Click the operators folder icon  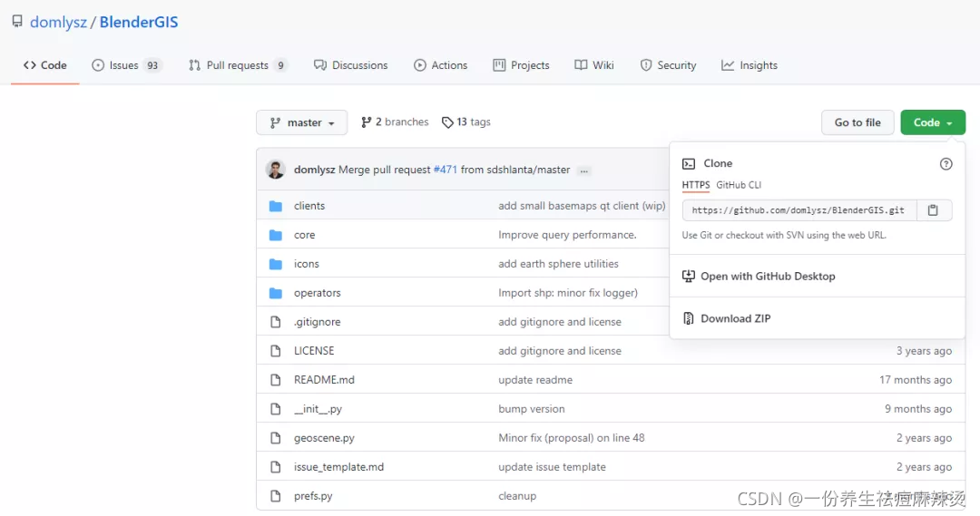276,292
